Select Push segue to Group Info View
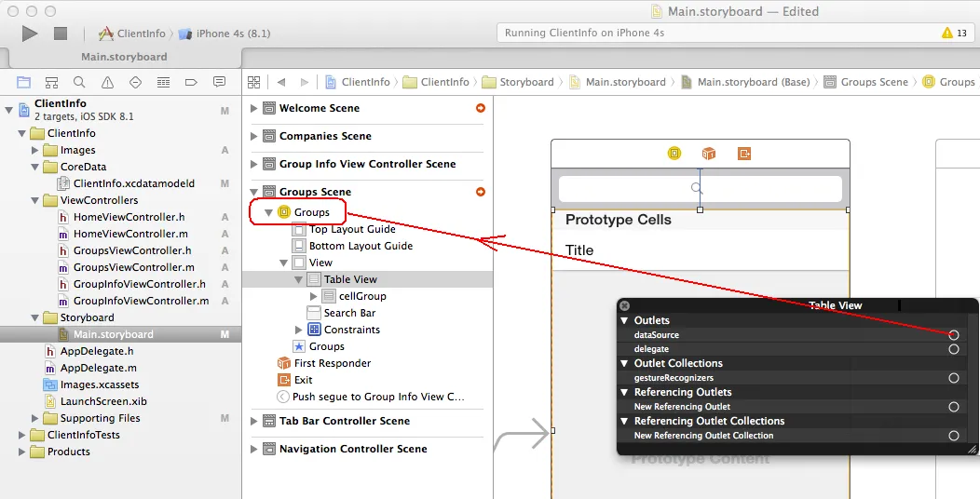Image resolution: width=980 pixels, height=499 pixels. click(371, 397)
